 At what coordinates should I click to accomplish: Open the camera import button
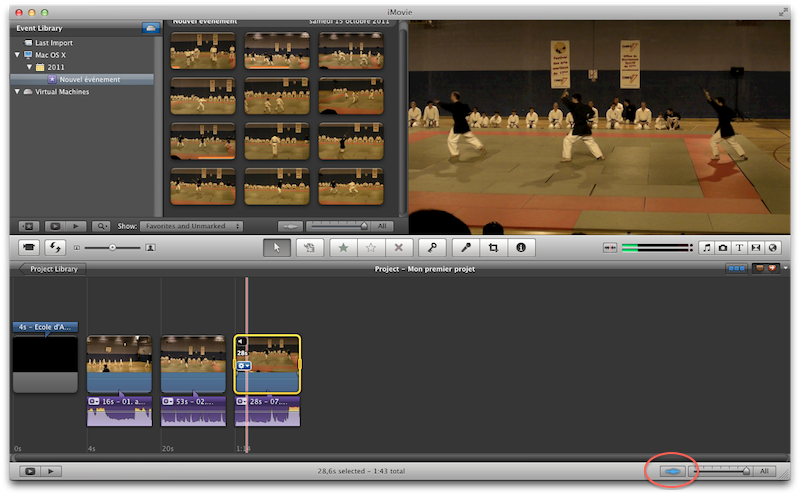29,248
